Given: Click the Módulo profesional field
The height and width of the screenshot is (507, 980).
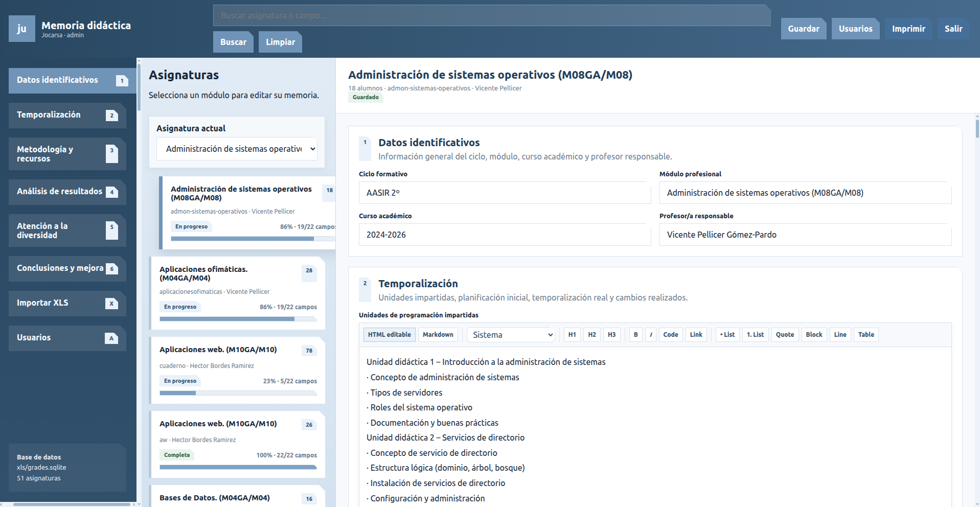Looking at the screenshot, I should pos(806,193).
